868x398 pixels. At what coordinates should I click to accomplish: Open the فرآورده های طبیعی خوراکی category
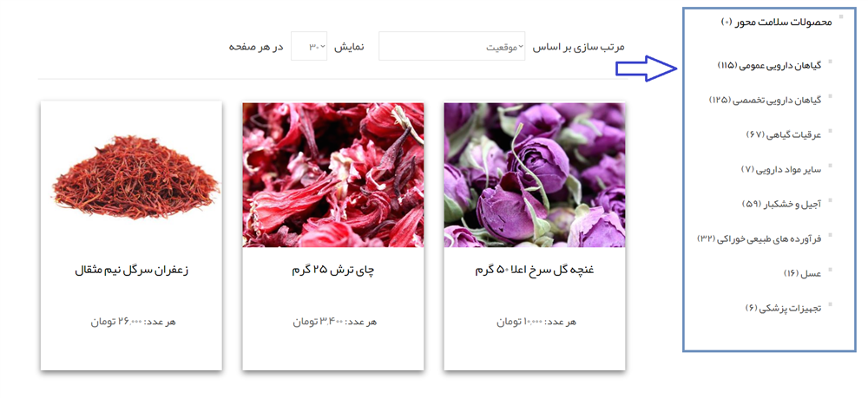click(759, 238)
